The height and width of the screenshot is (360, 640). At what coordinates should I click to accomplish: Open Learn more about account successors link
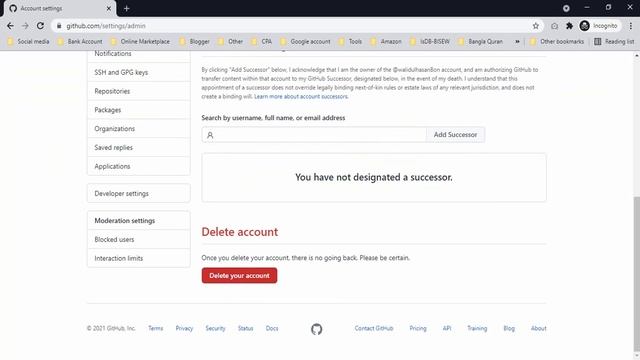pyautogui.click(x=301, y=97)
